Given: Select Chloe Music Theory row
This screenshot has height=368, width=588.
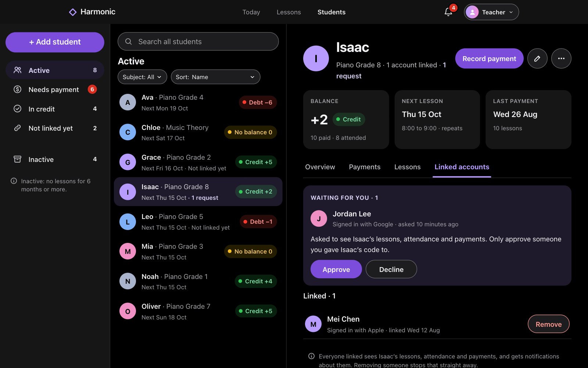Looking at the screenshot, I should pyautogui.click(x=198, y=132).
